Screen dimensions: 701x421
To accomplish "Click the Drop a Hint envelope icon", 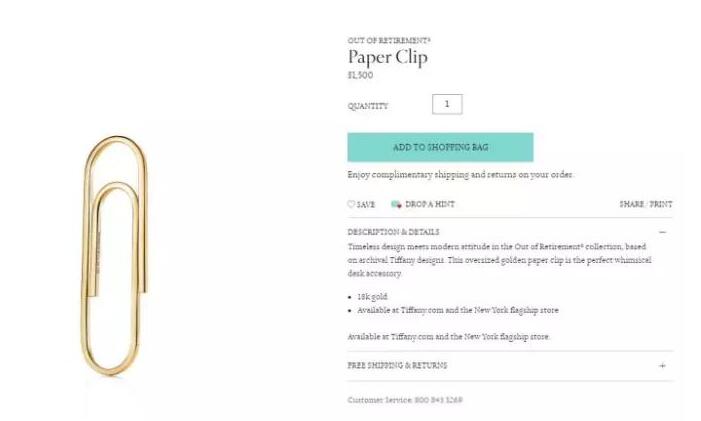I will (396, 204).
